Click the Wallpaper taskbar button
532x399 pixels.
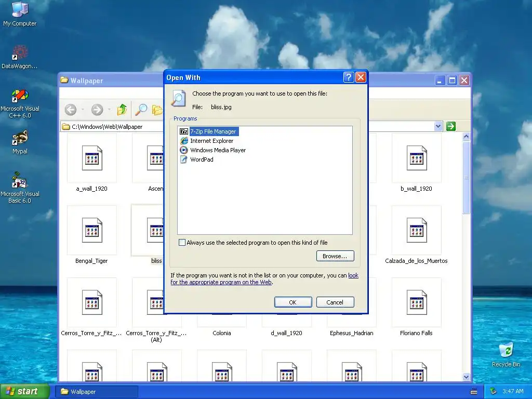pyautogui.click(x=97, y=392)
